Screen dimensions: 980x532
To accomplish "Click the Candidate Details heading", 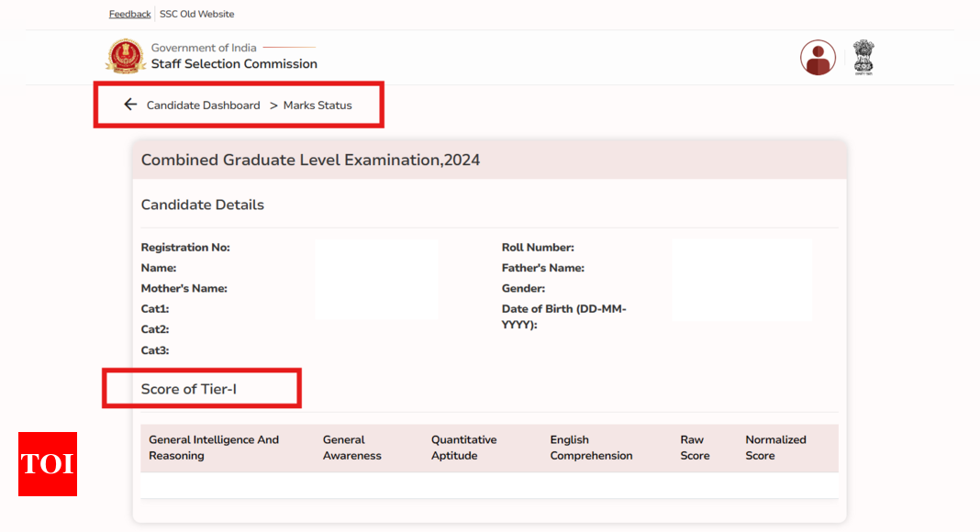I will [203, 205].
